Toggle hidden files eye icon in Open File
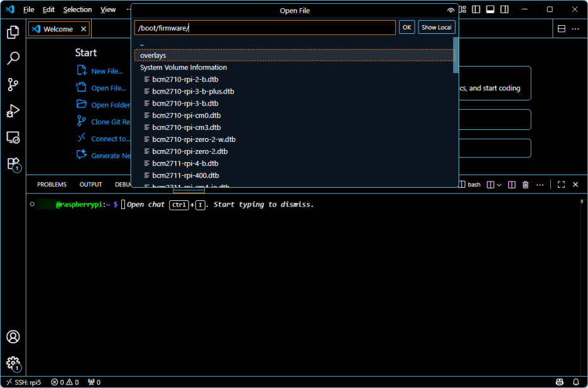 click(x=451, y=11)
